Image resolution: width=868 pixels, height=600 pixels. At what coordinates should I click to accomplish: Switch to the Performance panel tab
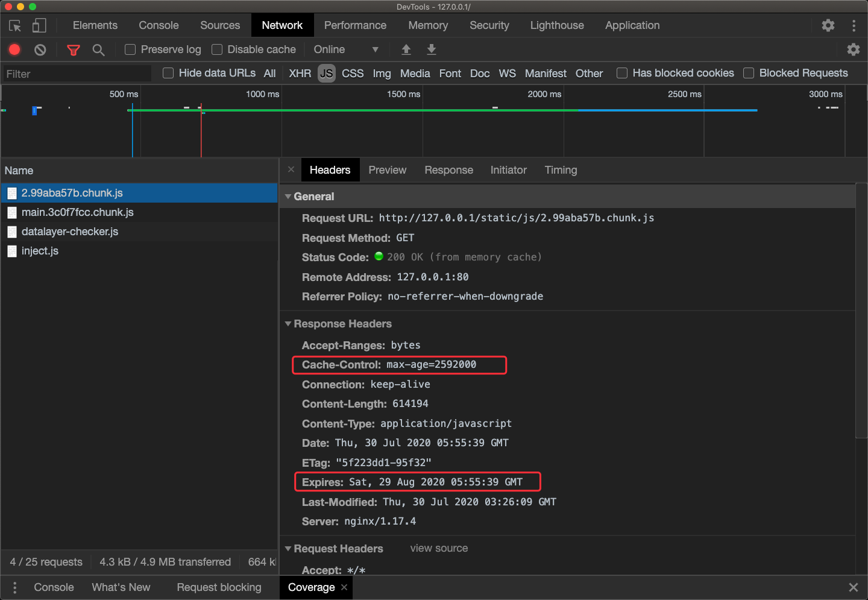355,25
